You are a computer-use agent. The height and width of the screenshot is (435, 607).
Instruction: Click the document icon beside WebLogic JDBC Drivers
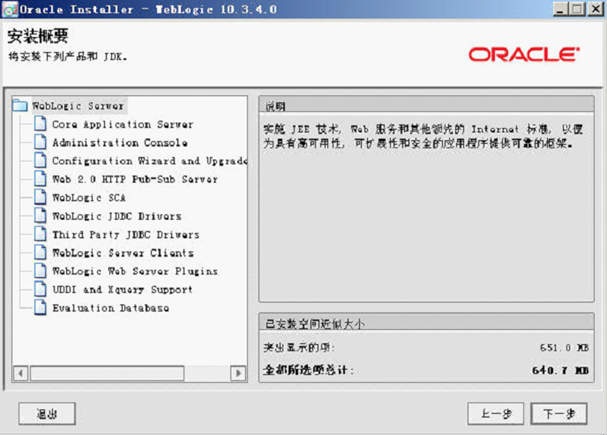40,216
